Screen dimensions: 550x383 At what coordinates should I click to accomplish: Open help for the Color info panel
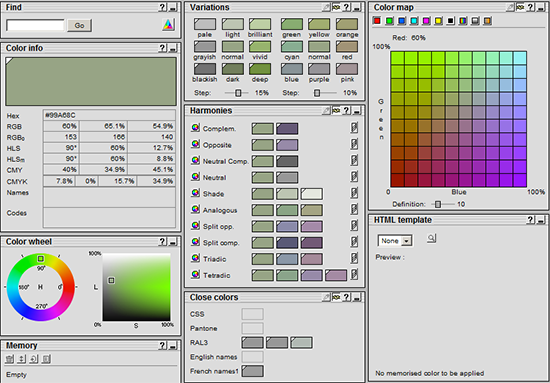(x=162, y=48)
